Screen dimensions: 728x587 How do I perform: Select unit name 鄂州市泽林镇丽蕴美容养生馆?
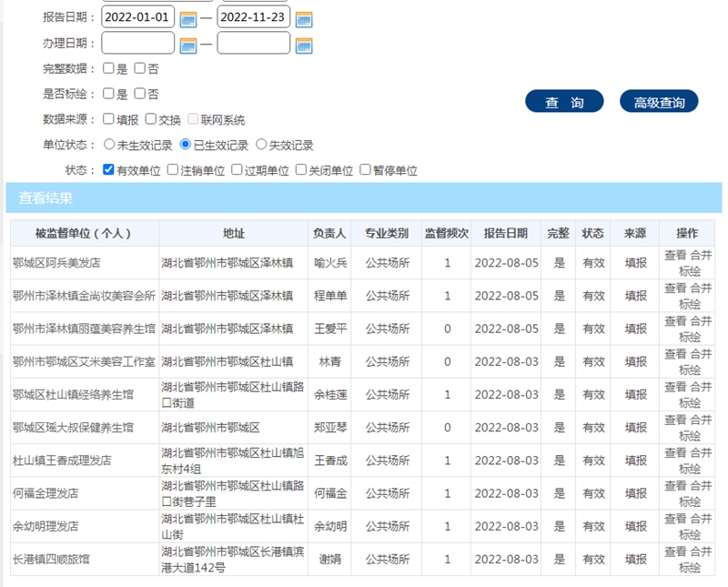pos(84,329)
